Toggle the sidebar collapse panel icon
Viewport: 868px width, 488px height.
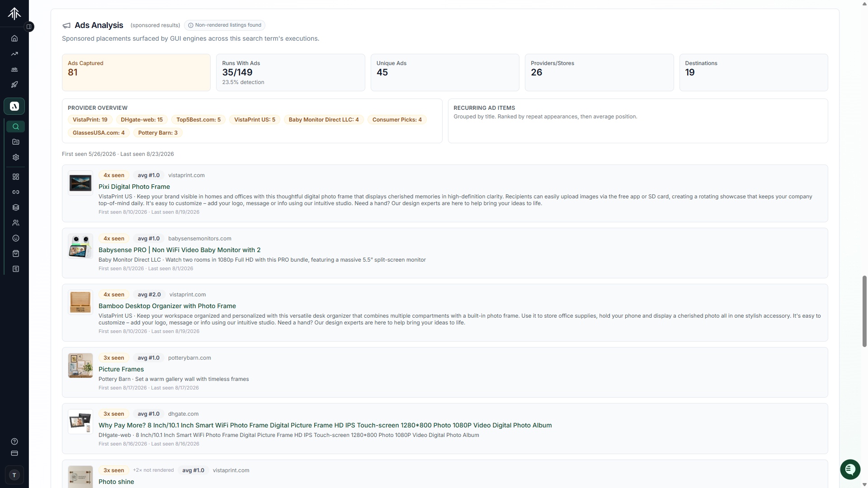[29, 27]
